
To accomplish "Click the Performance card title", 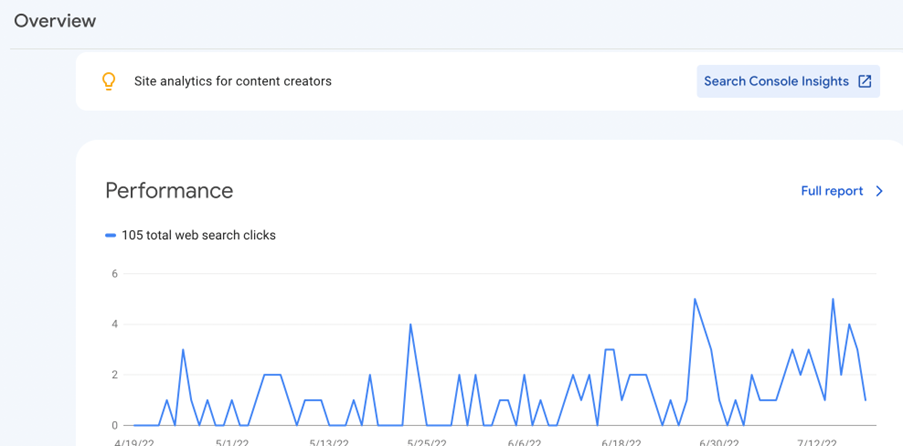I will point(169,191).
